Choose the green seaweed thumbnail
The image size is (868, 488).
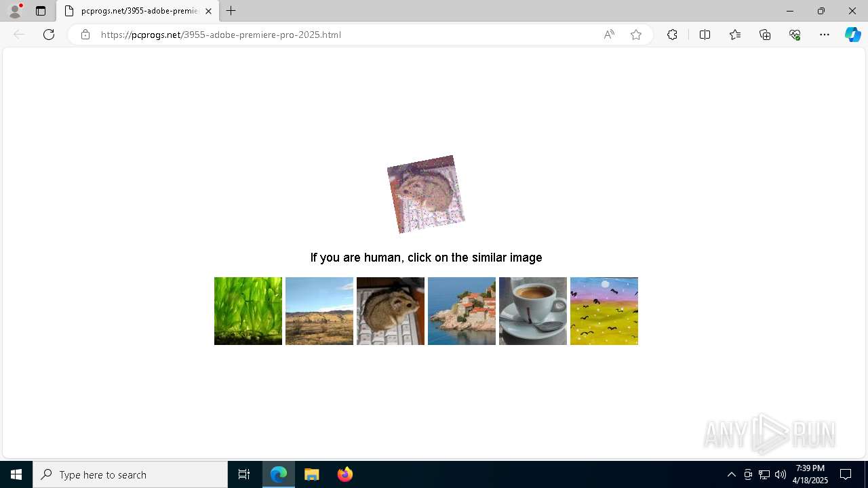point(248,311)
